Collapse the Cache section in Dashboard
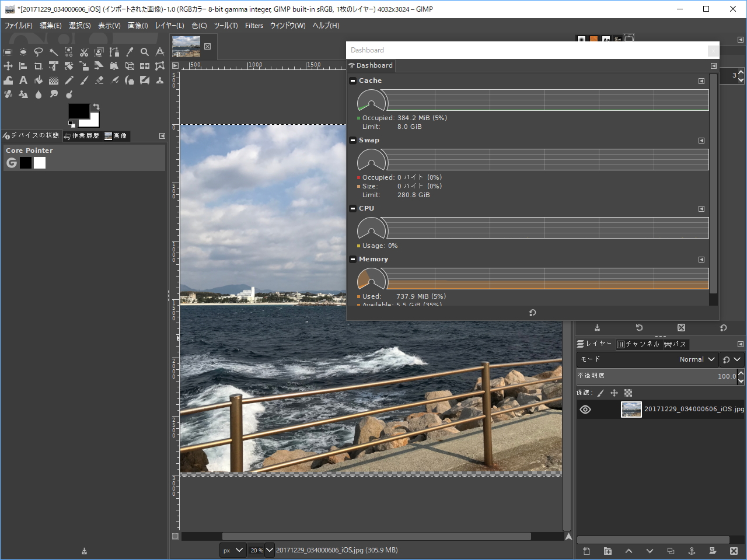This screenshot has height=560, width=747. point(352,80)
